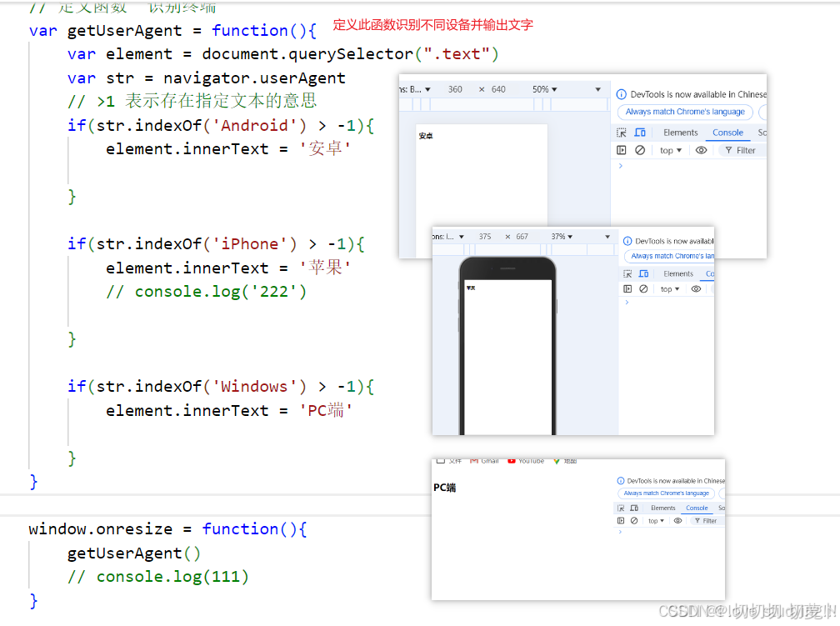Open dropdown arrow right of 37% zoom
The width and height of the screenshot is (840, 626).
607,237
